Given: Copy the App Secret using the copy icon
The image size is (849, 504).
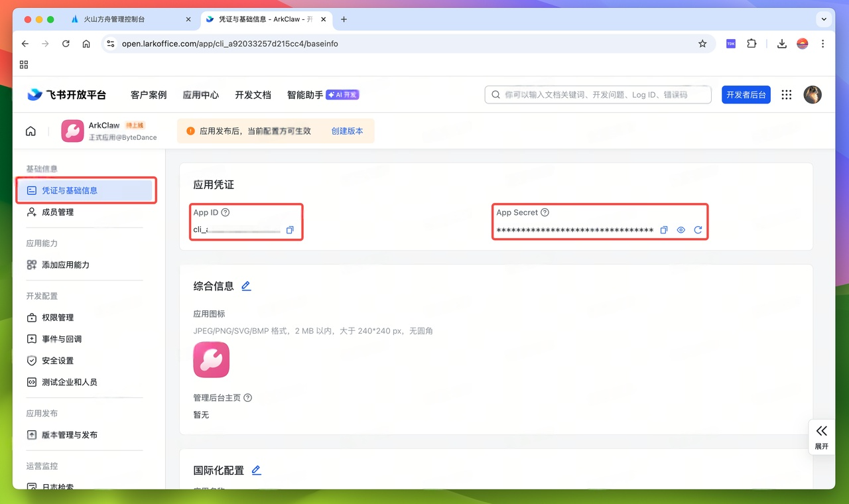Looking at the screenshot, I should [664, 229].
